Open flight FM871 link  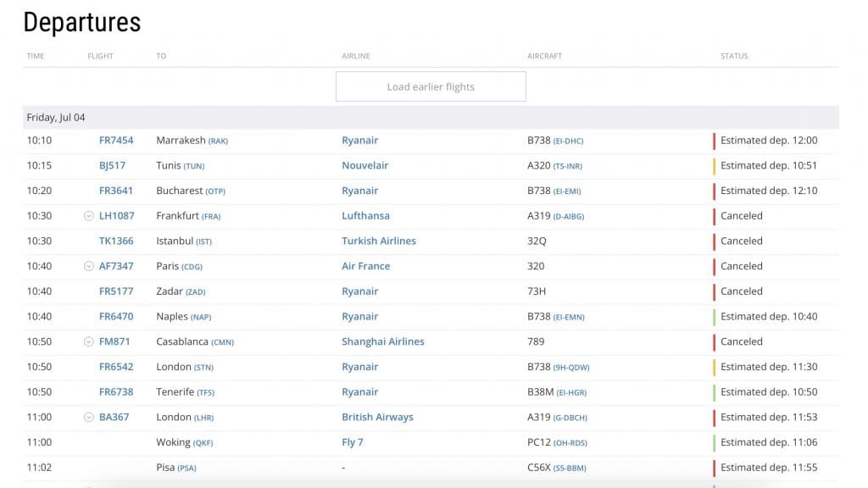click(114, 342)
